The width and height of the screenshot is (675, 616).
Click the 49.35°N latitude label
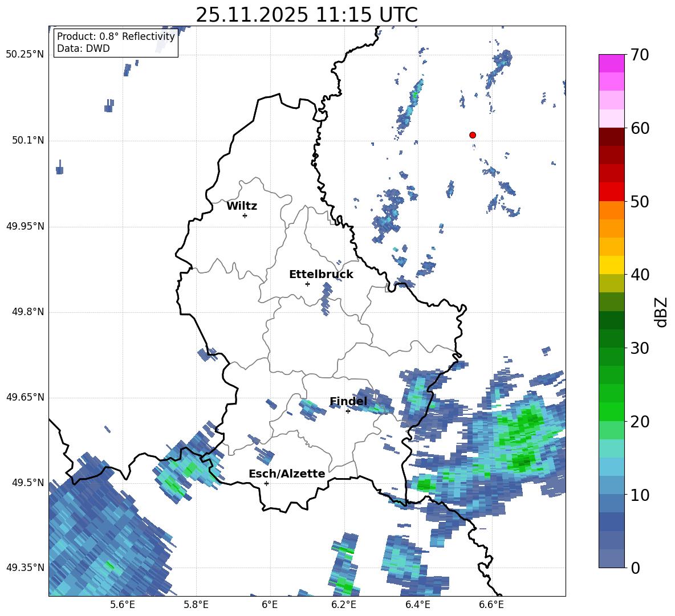(25, 568)
